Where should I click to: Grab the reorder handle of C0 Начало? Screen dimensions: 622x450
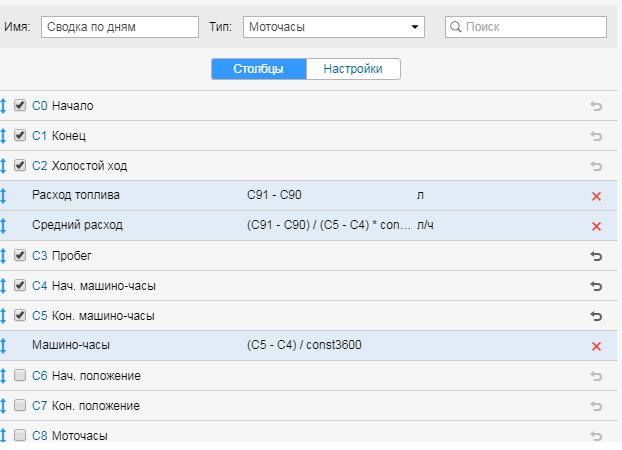4,106
